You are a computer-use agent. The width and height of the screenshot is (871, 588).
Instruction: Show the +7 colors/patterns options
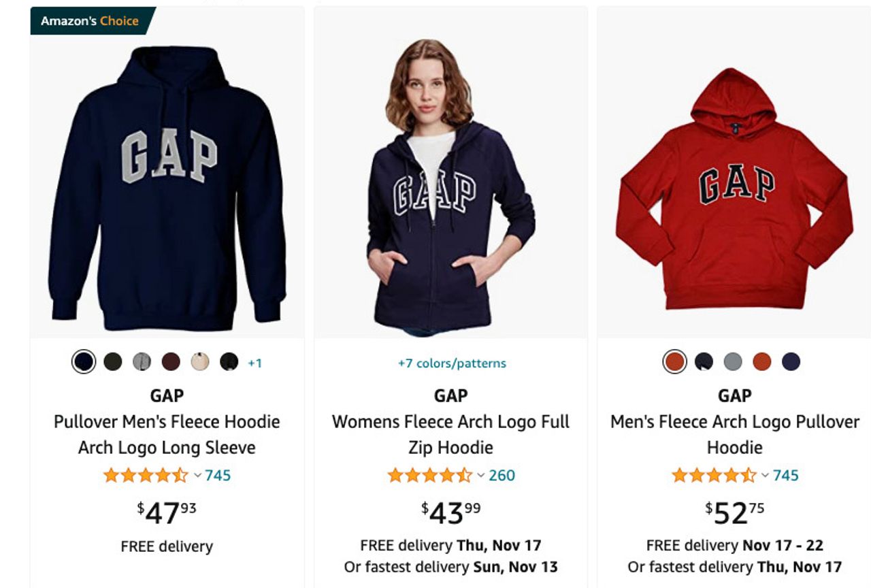click(452, 363)
